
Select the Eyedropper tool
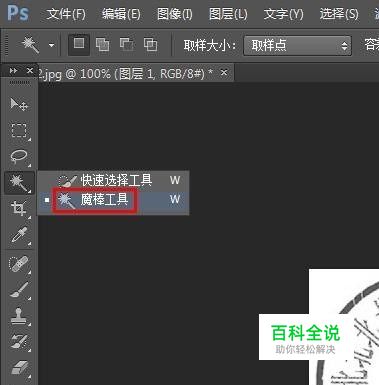[19, 235]
